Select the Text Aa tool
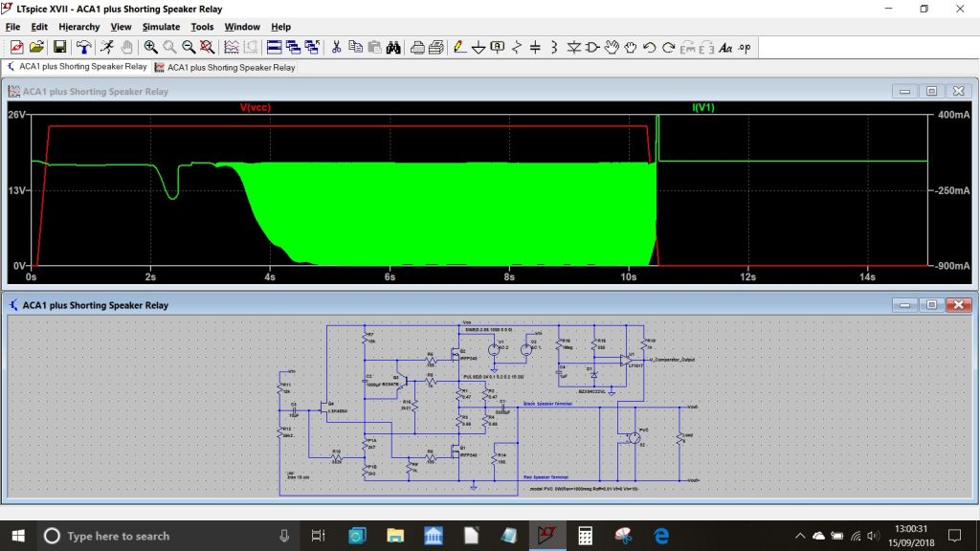 coord(725,48)
